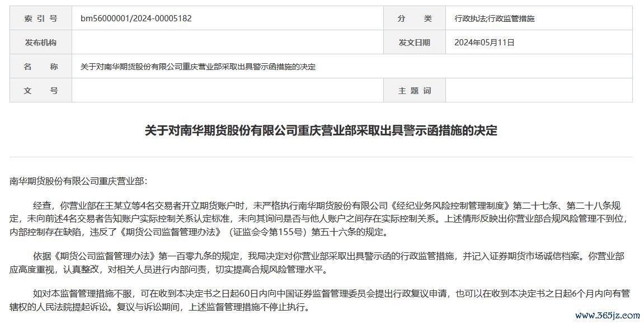The height and width of the screenshot is (324, 644).
Task: Click the 发文日期 label cell
Action: pyautogui.click(x=415, y=43)
